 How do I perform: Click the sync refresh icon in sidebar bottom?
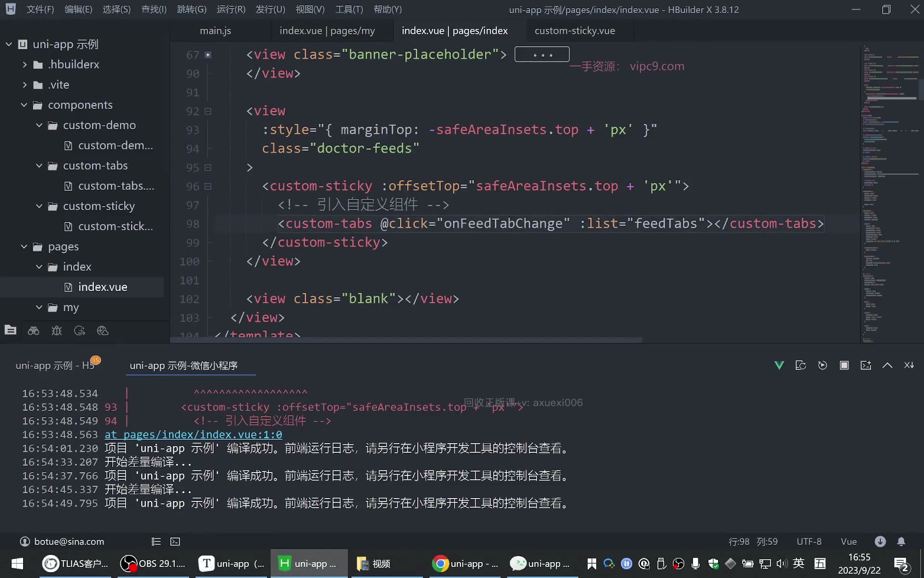(80, 330)
